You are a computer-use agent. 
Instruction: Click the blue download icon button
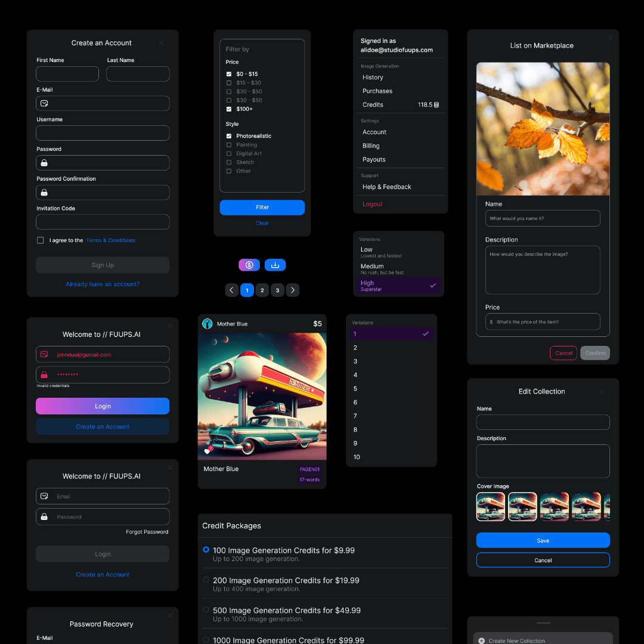click(275, 265)
